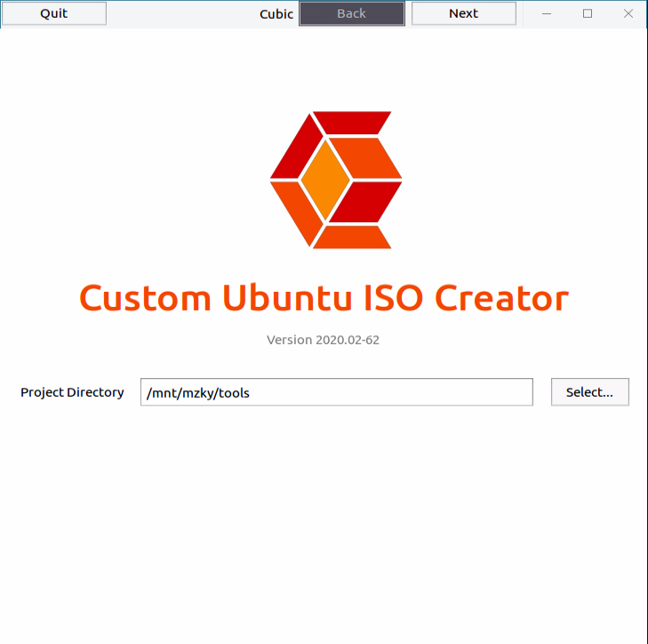Maximize the Cubic window

(x=588, y=13)
